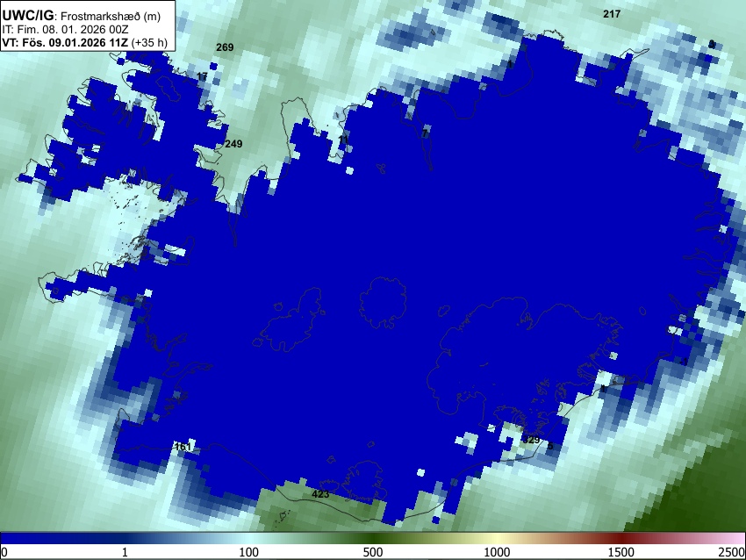Click the map value 217
Viewport: 746px width, 560px height.
click(x=612, y=14)
